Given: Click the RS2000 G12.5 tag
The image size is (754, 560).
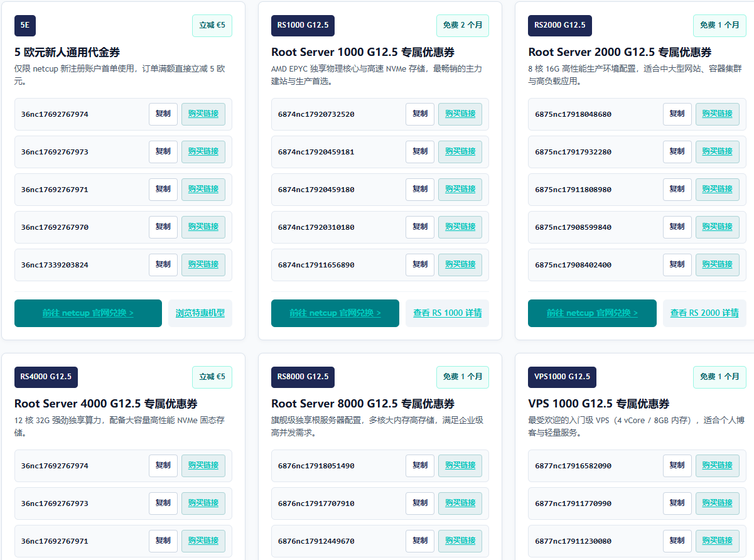Looking at the screenshot, I should coord(560,26).
